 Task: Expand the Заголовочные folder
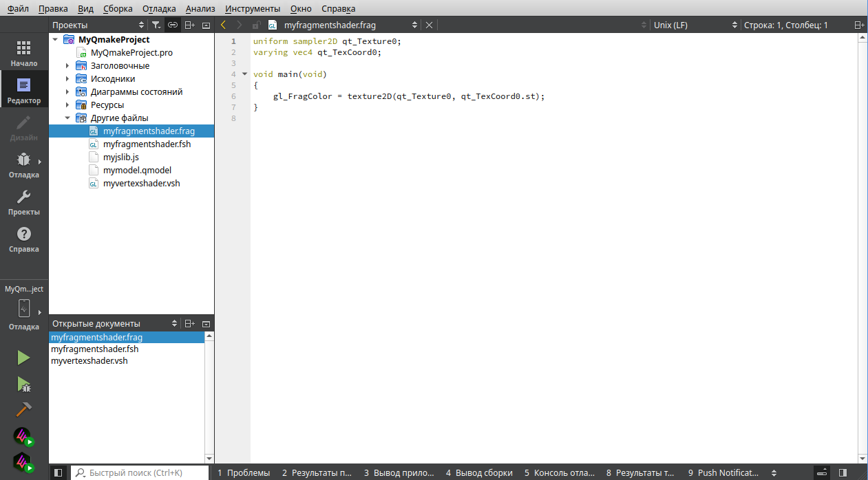coord(67,66)
